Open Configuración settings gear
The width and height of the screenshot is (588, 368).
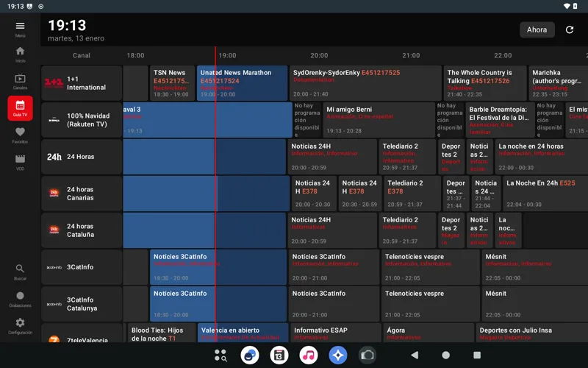[20, 325]
